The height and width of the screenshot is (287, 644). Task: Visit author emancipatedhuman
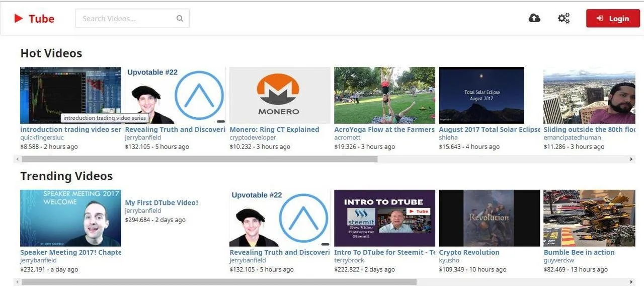click(x=572, y=137)
